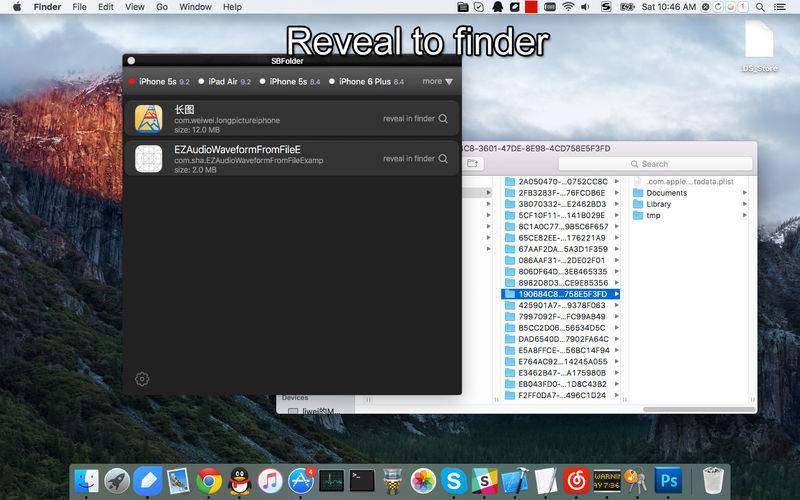Click the 长图 app icon
Screen dimensions: 800x500
(148, 119)
